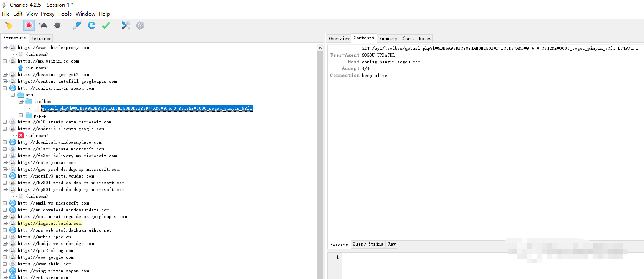
Task: Switch to the Structure tab
Action: pyautogui.click(x=15, y=38)
